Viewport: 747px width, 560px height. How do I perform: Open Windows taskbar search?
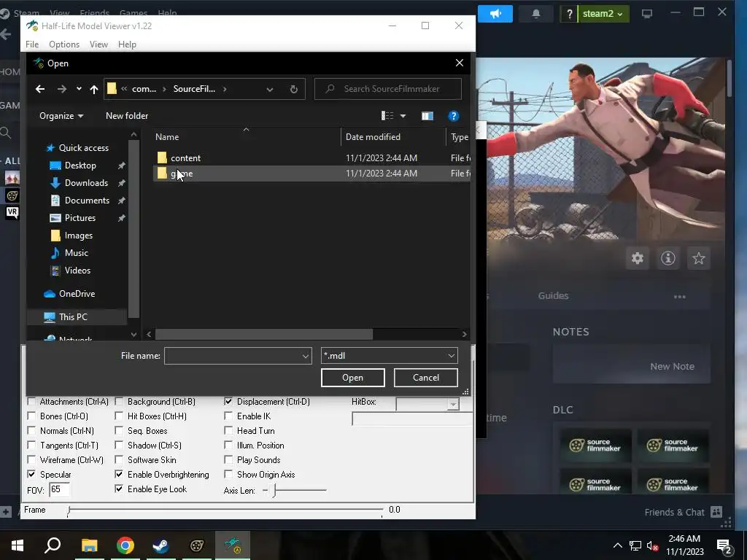53,545
